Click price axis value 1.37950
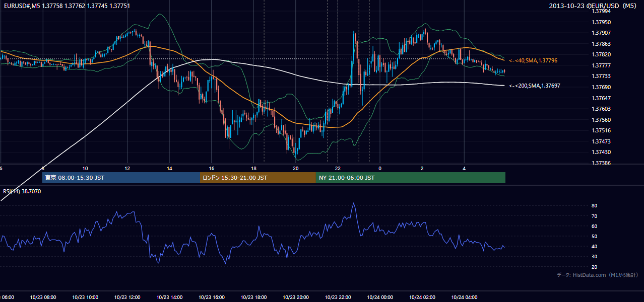This screenshot has height=302, width=644. pos(601,22)
